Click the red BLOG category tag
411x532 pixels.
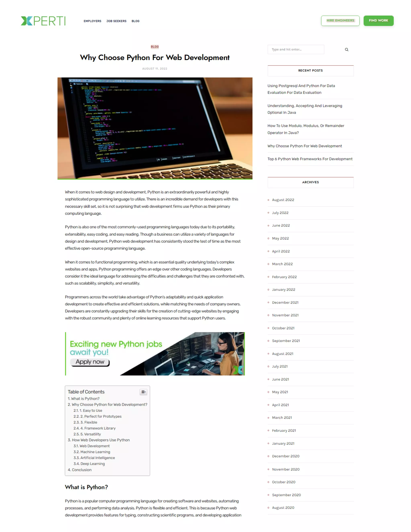click(x=155, y=47)
